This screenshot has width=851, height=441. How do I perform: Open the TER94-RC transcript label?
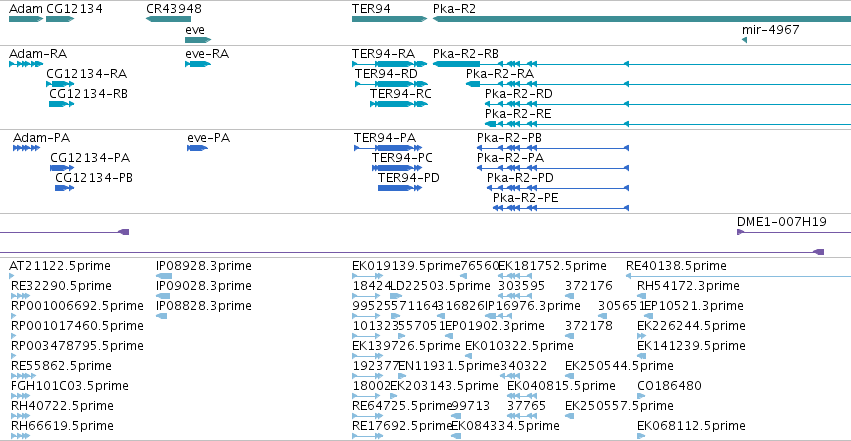pyautogui.click(x=401, y=94)
